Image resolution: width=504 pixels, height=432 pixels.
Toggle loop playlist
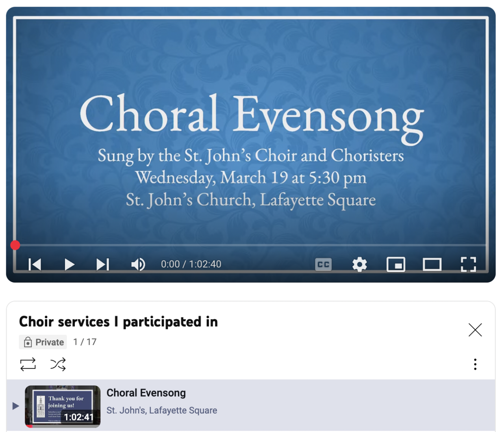[x=28, y=364]
